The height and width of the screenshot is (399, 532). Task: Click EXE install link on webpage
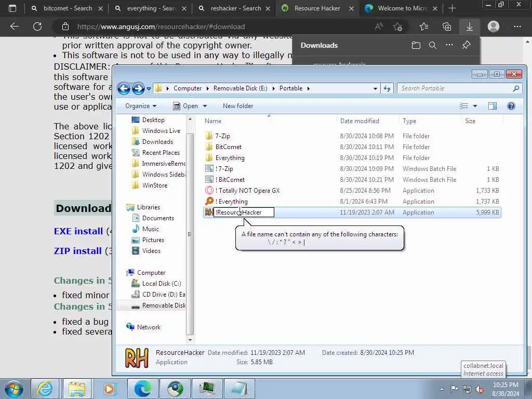78,231
